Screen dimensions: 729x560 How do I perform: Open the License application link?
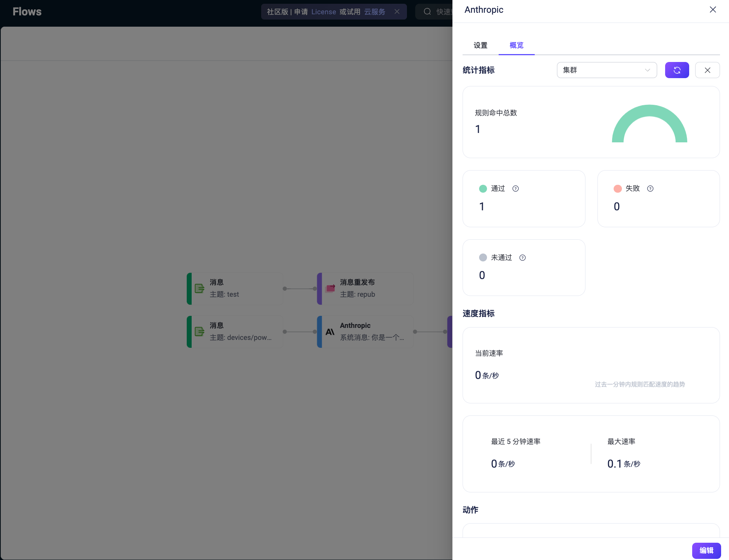[323, 12]
